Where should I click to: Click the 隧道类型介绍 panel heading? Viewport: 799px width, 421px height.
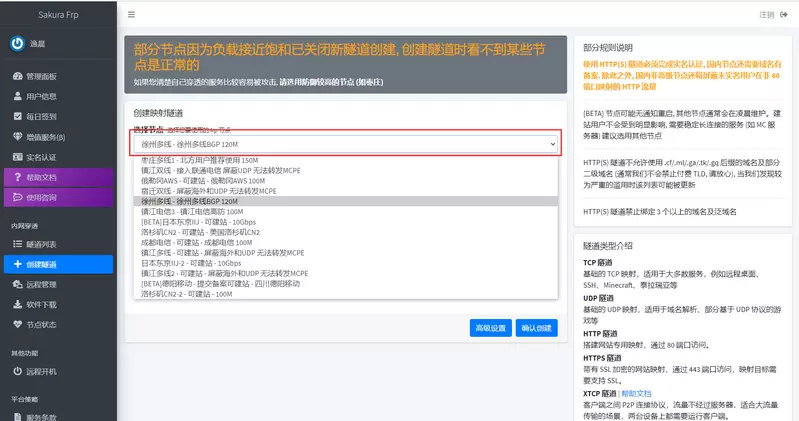(x=608, y=246)
